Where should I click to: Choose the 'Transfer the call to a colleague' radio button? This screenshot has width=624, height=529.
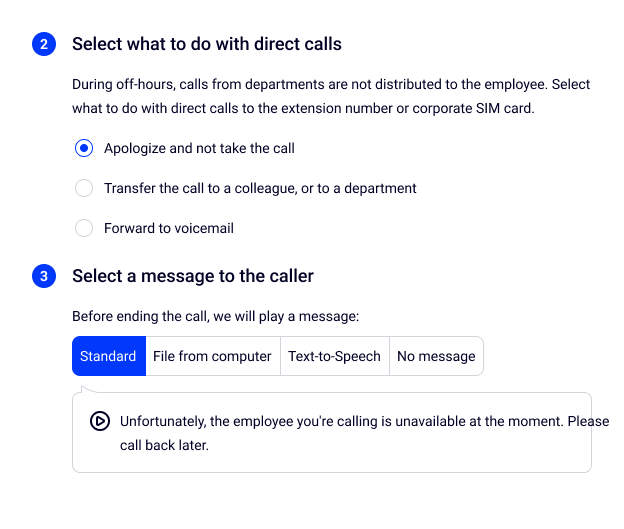click(85, 189)
